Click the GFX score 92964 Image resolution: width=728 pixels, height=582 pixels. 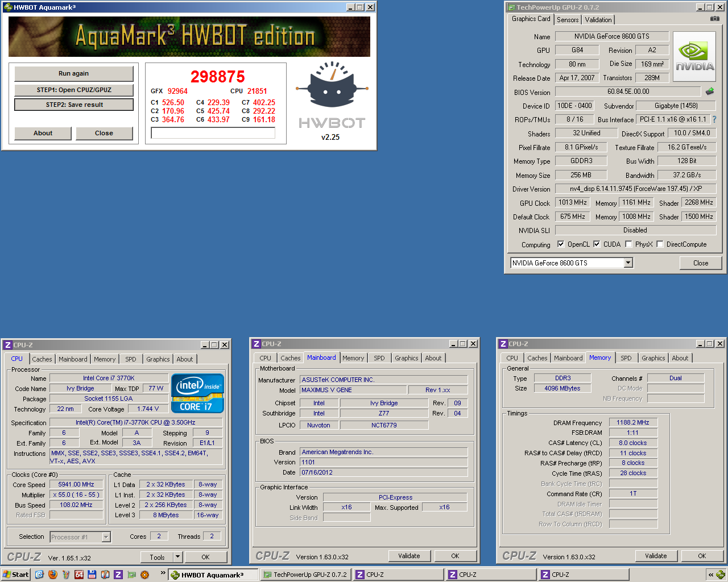pyautogui.click(x=177, y=91)
